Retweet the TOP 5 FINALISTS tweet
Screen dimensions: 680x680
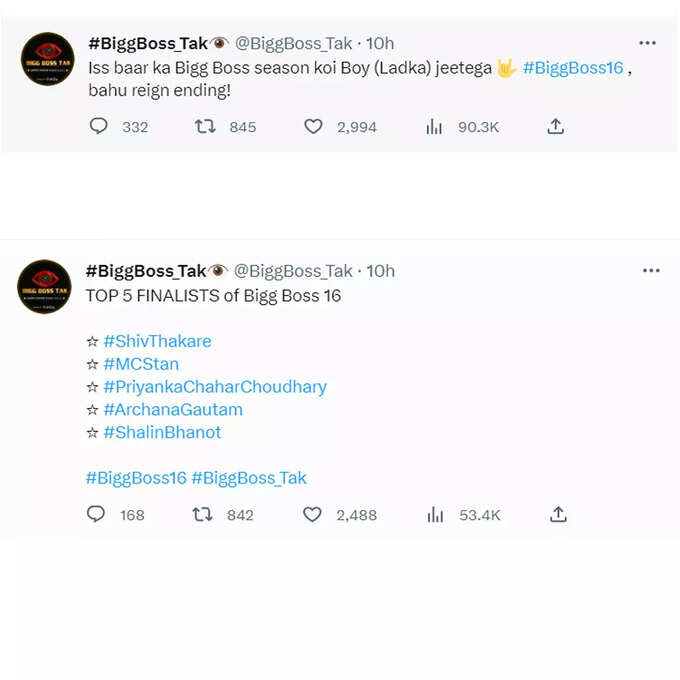(x=202, y=515)
